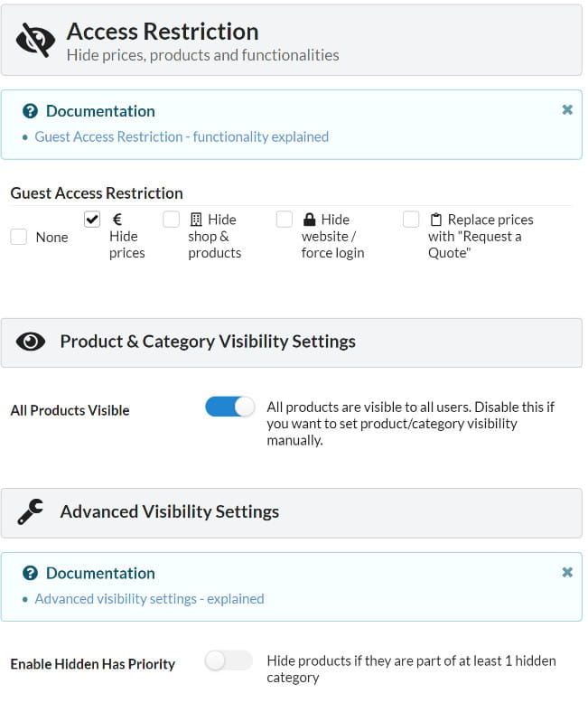This screenshot has height=712, width=588.
Task: Enable Hide shop & products checkbox
Action: click(172, 219)
